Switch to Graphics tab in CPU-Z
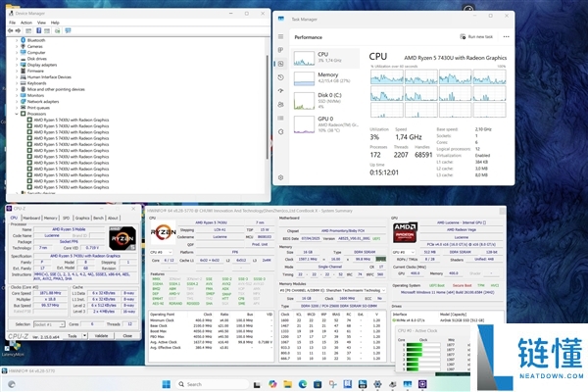This screenshot has height=392, width=588. [x=82, y=218]
